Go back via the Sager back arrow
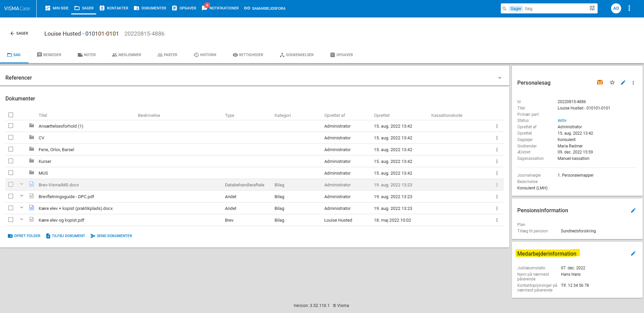 point(19,34)
